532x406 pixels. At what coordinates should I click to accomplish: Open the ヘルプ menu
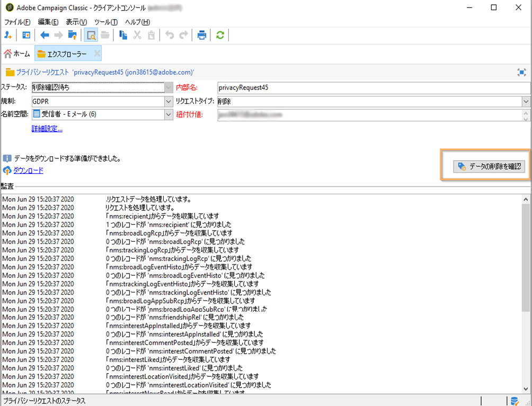(x=137, y=22)
